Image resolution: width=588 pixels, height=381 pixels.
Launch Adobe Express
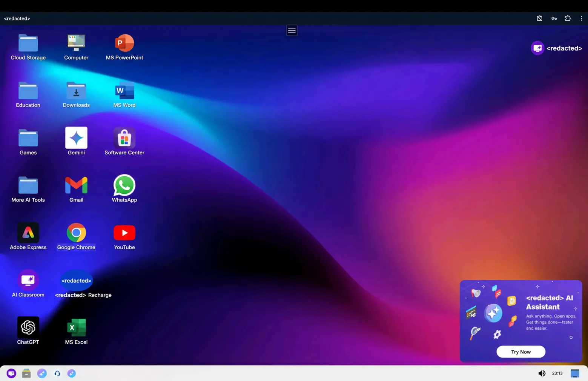(x=28, y=237)
